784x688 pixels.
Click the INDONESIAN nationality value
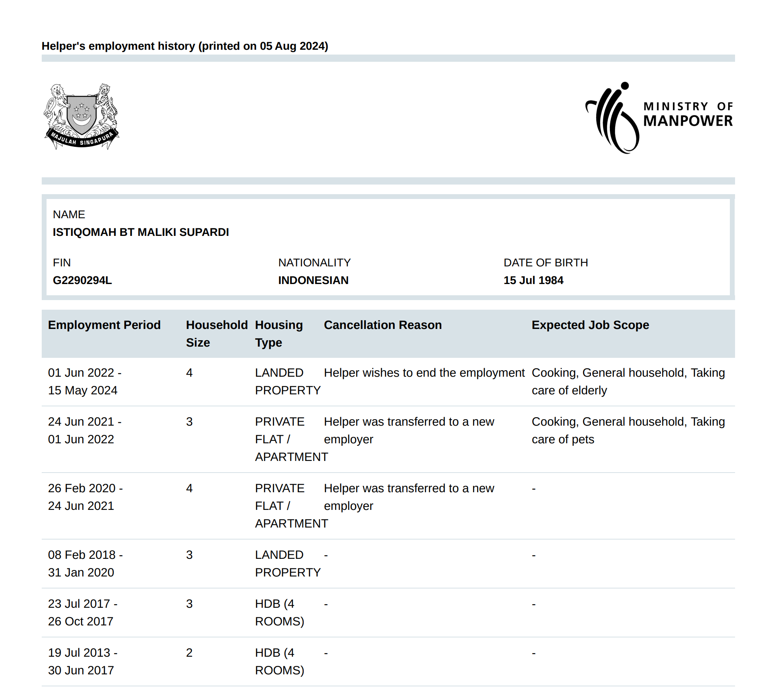click(x=313, y=280)
